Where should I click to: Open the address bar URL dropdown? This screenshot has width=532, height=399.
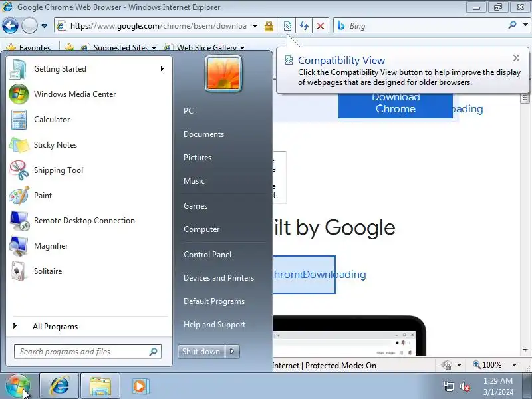[255, 26]
